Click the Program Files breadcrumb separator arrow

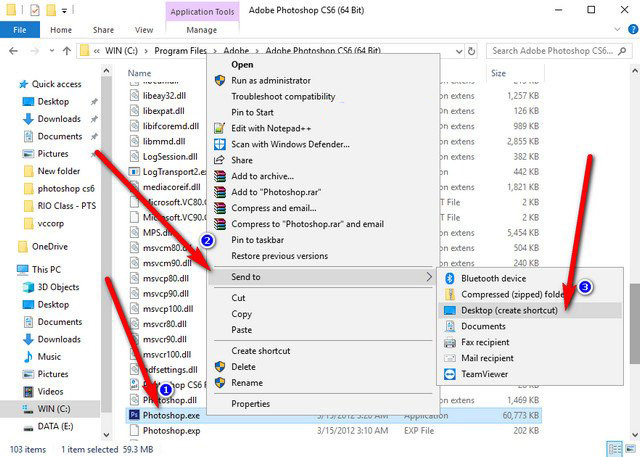[214, 51]
